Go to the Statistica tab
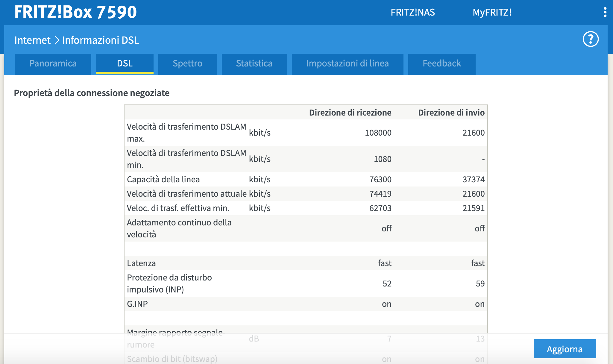 point(254,63)
